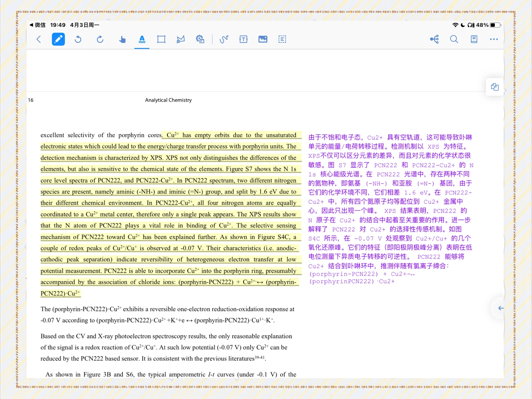
Task: Redo the last annotation
Action: 100,39
